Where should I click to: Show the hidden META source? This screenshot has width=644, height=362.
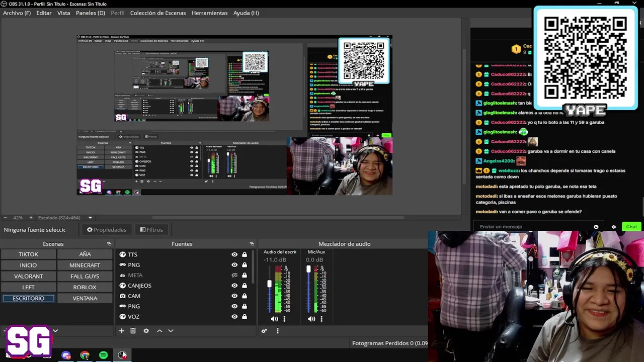point(234,275)
